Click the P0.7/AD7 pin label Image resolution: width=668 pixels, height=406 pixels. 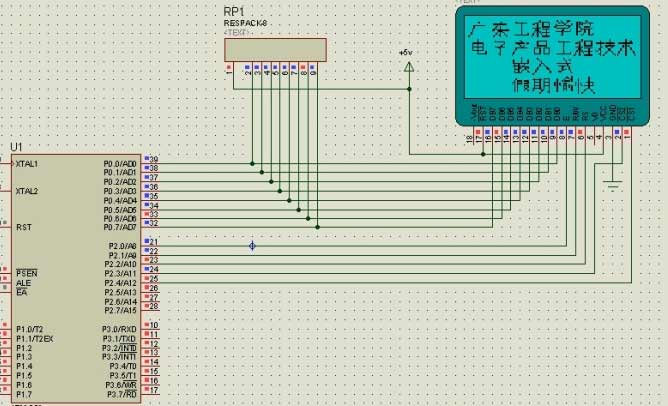point(120,227)
